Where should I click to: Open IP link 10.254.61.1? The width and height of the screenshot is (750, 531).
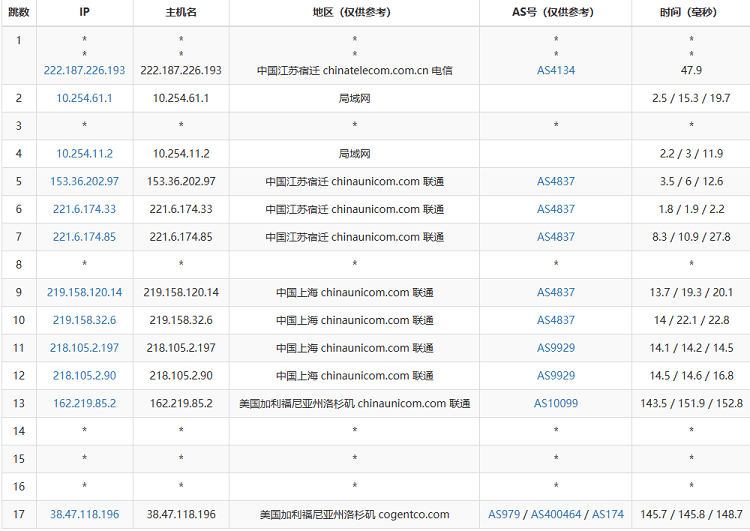click(x=84, y=98)
